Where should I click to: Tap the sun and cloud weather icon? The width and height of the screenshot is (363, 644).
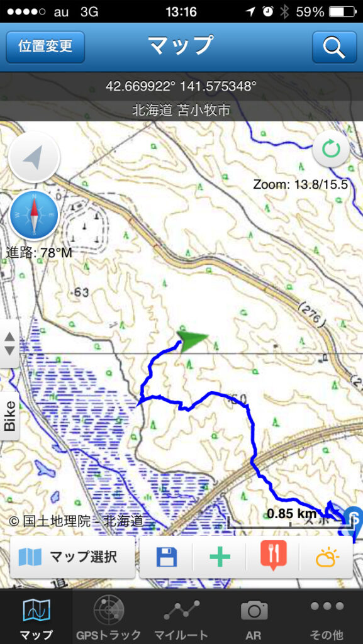(327, 558)
